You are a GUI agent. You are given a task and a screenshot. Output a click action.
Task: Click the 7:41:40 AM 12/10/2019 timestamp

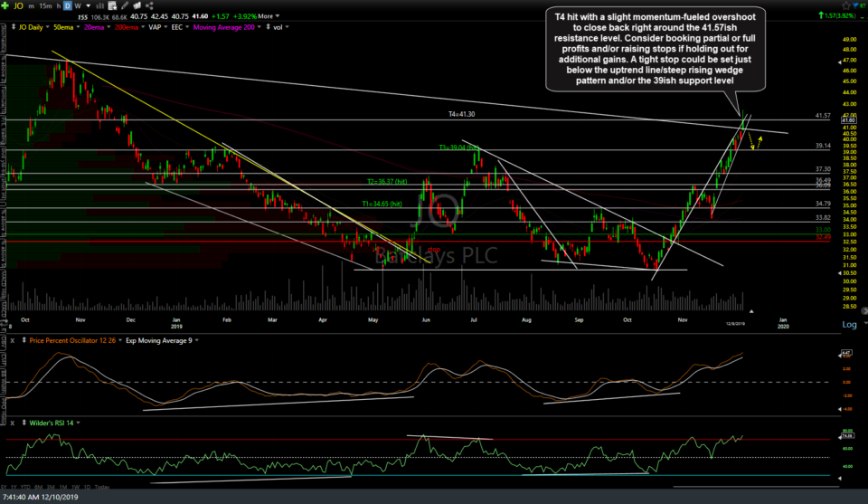click(41, 497)
